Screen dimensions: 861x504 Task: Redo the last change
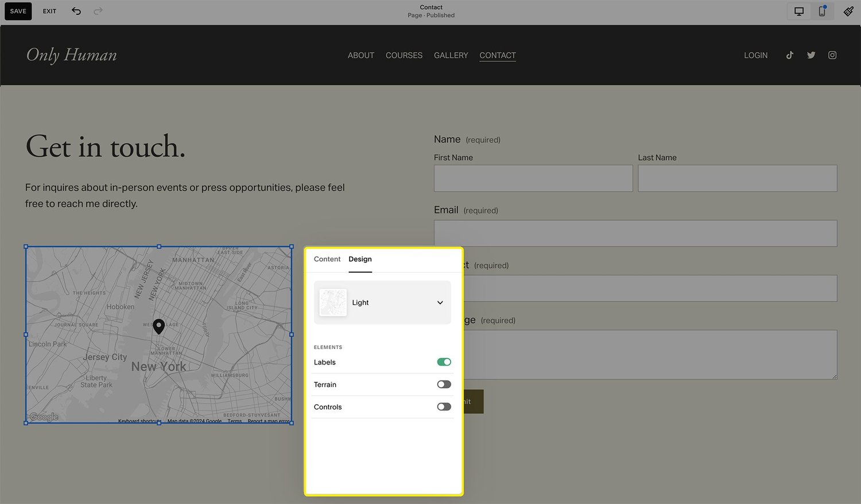[98, 11]
